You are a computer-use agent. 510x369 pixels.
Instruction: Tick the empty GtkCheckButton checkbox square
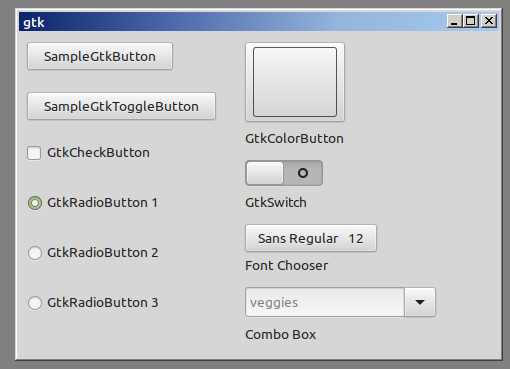34,153
